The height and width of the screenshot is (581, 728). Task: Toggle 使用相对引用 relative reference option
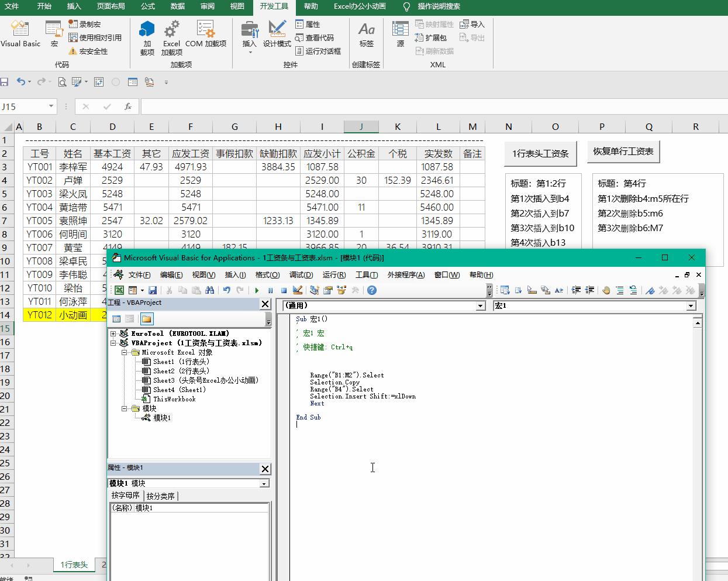95,37
